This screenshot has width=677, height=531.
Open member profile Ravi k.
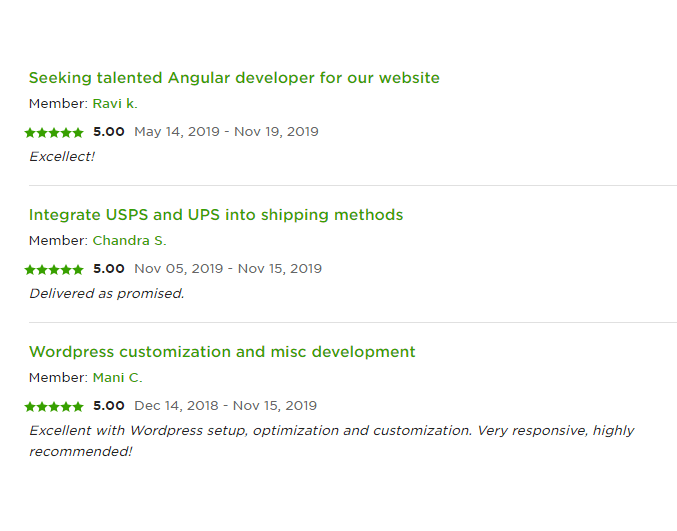(115, 104)
